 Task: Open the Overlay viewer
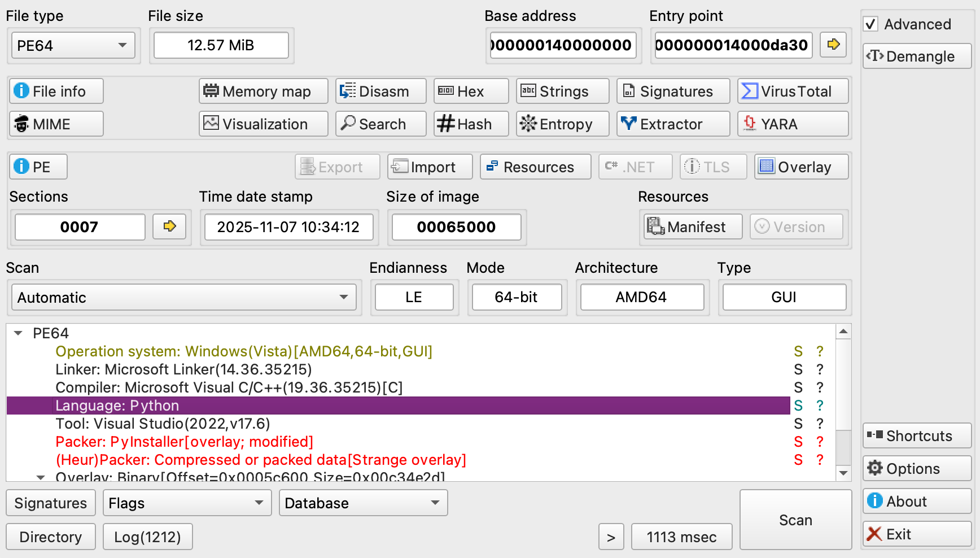pos(801,167)
